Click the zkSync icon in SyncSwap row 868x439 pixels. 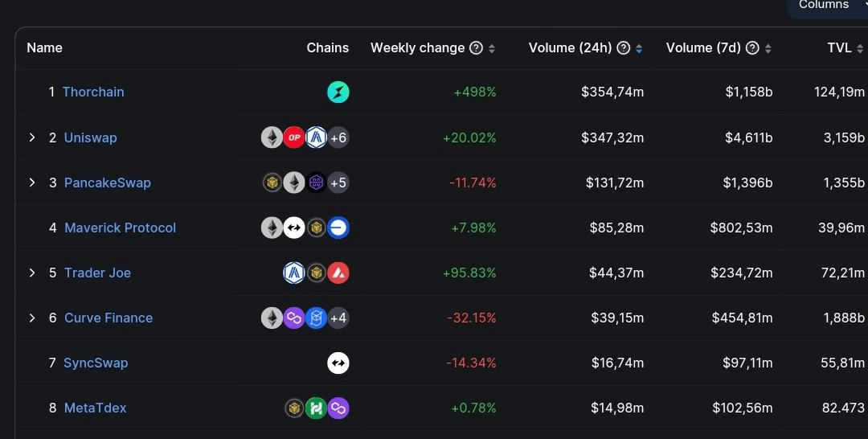pyautogui.click(x=338, y=363)
